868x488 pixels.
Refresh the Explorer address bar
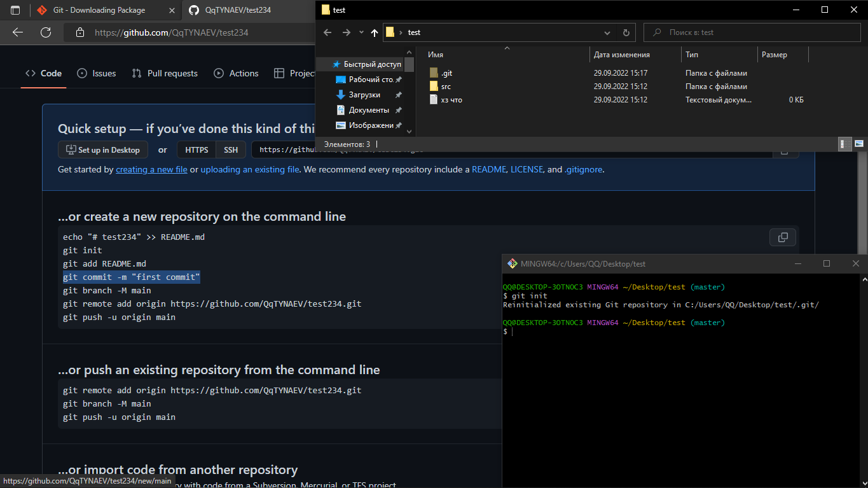click(x=626, y=32)
